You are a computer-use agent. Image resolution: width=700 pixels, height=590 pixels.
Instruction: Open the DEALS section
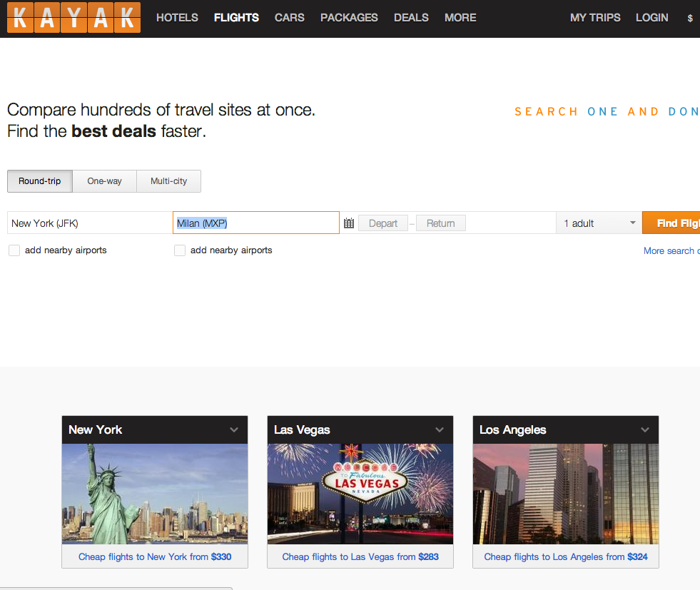(x=411, y=17)
